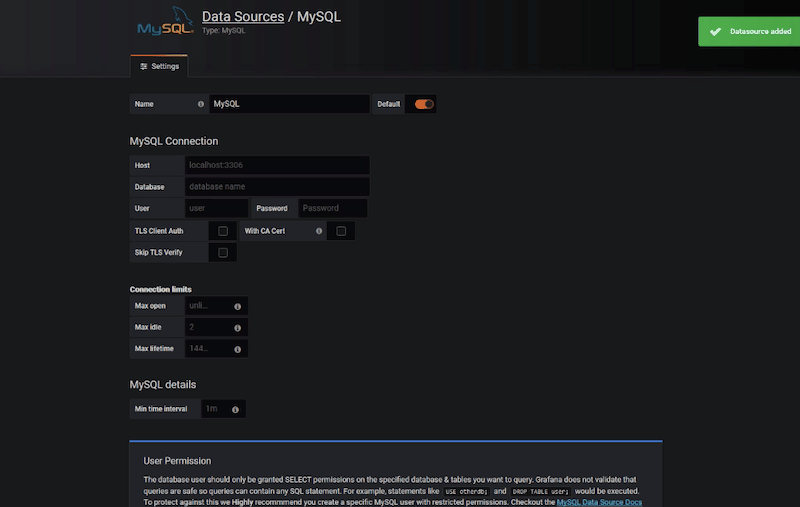Enable the TLS Client Auth checkbox

(223, 231)
